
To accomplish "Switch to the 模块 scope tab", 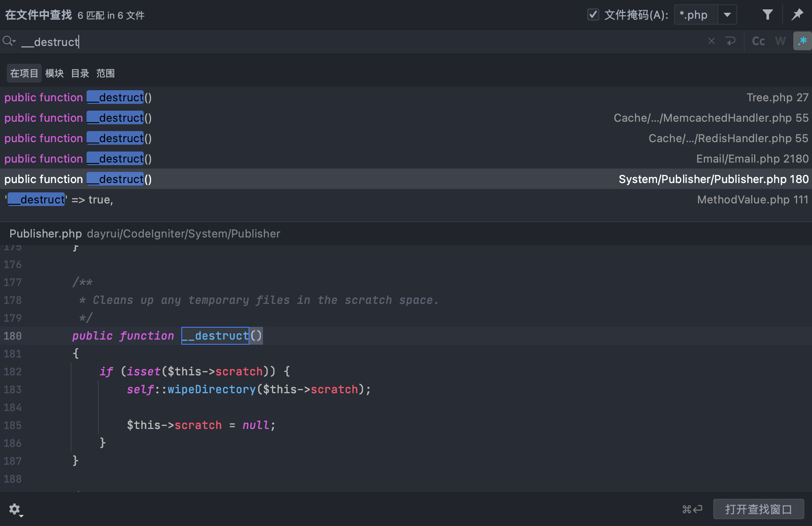I will pyautogui.click(x=54, y=73).
